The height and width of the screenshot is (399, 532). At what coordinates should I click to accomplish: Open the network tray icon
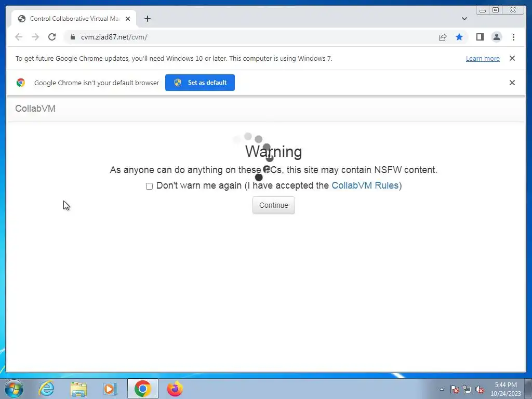click(x=467, y=390)
